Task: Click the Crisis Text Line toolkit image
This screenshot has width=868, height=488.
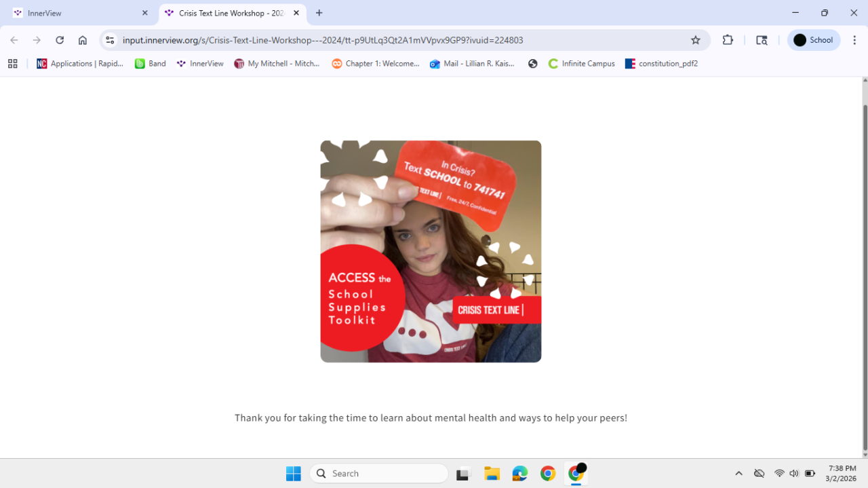Action: (x=431, y=251)
